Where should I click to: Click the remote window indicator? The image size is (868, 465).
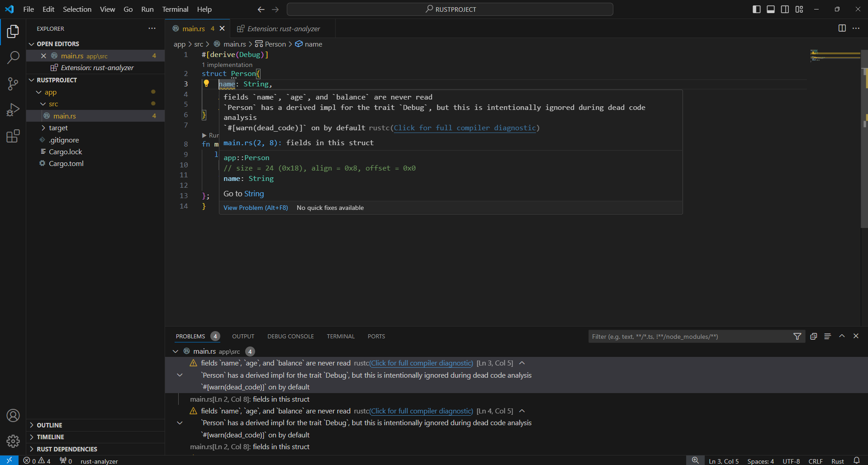(x=9, y=460)
